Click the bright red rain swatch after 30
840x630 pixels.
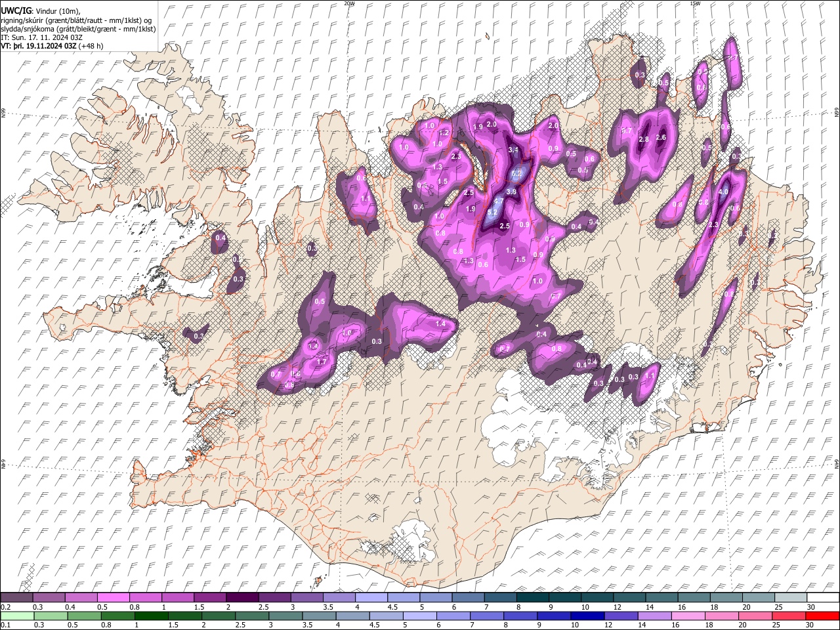(822, 616)
